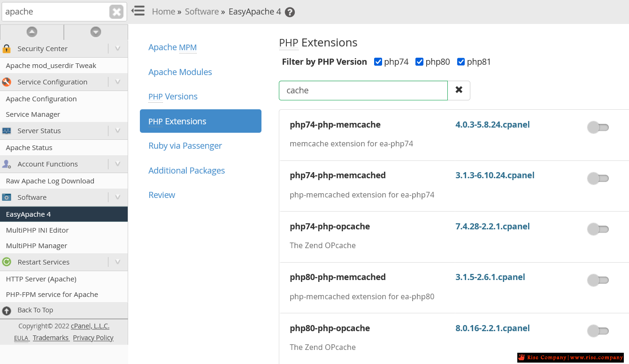
Task: Click the extension filter field containing cache
Action: [x=363, y=91]
